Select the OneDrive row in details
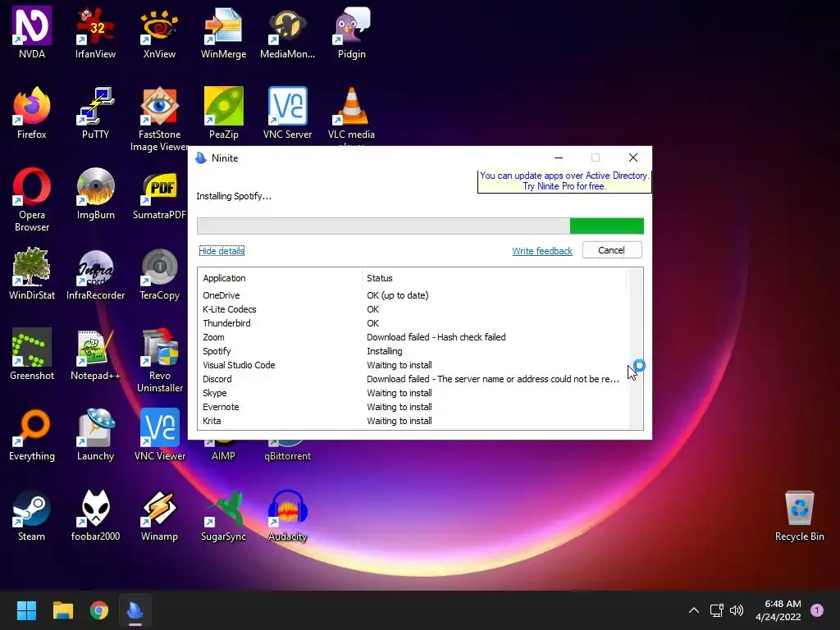This screenshot has height=630, width=840. [412, 295]
